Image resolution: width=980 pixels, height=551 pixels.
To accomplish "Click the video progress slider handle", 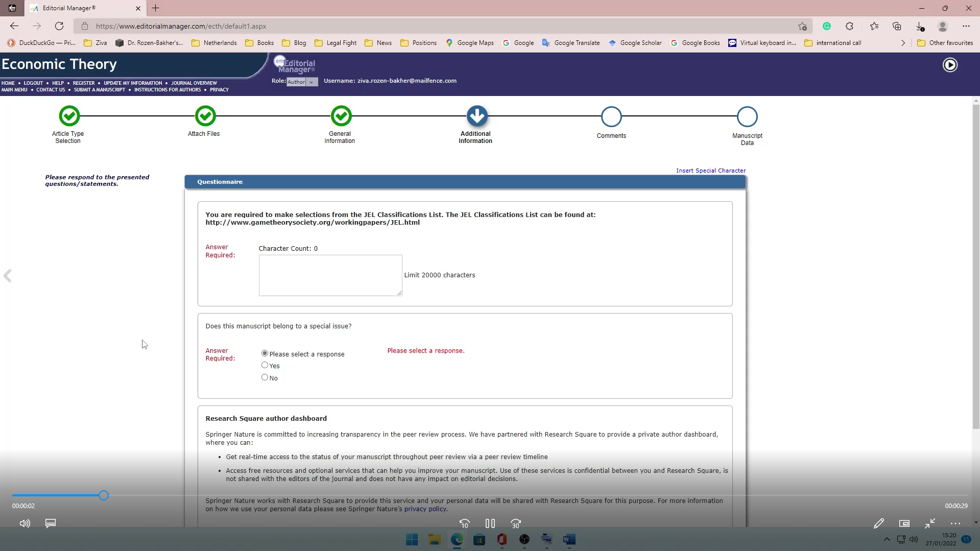I will pos(104,495).
